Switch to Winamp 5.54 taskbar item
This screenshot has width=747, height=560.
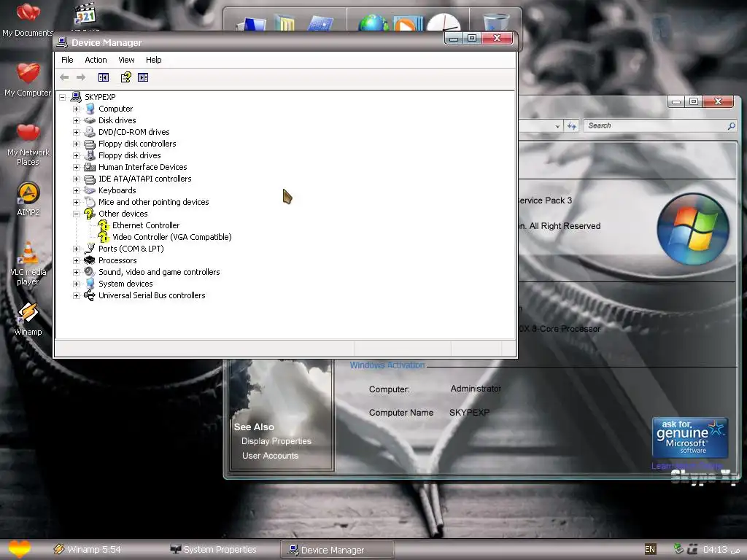(88, 550)
